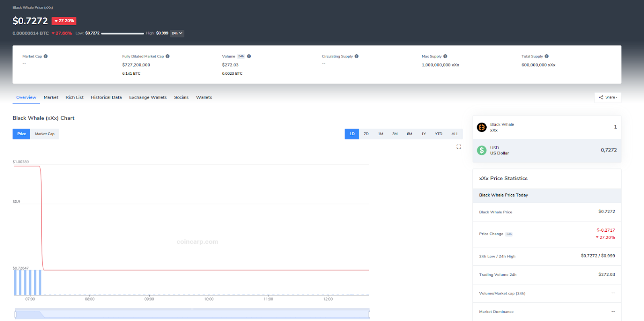644x321 pixels.
Task: Click the 10:00 time axis label
Action: [209, 299]
